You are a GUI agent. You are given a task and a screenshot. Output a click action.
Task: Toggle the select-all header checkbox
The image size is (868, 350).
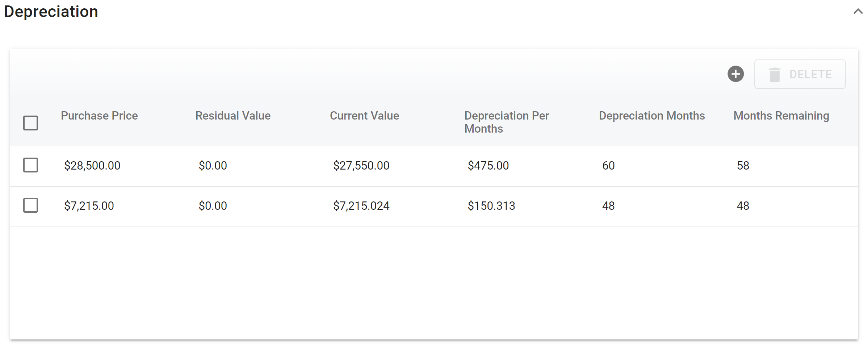pyautogui.click(x=31, y=123)
